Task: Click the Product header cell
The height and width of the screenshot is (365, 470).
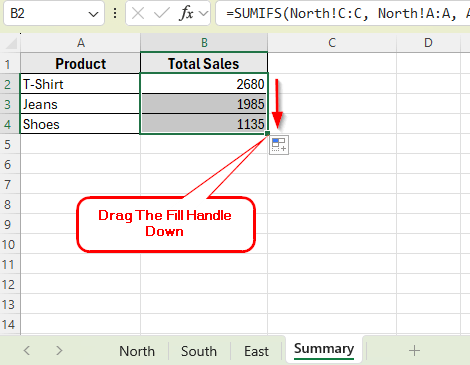Action: (x=80, y=64)
